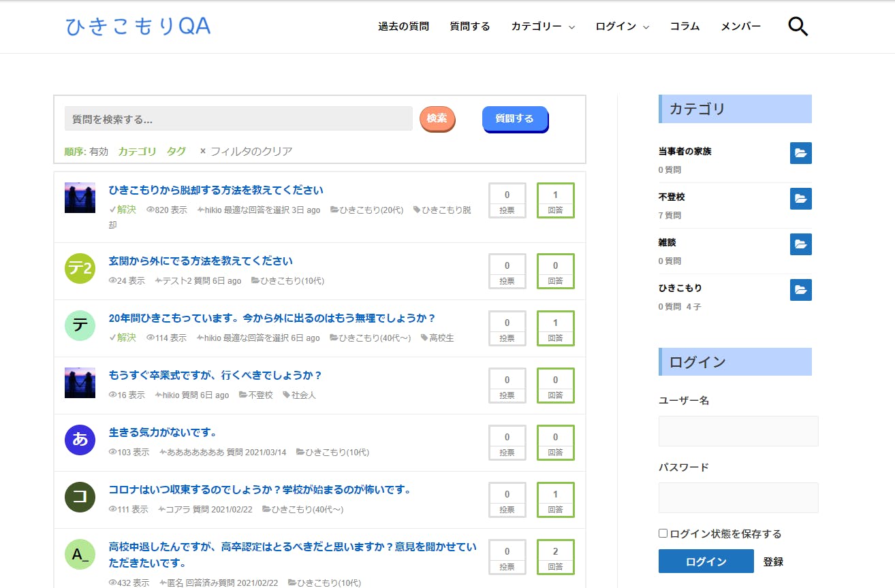The image size is (895, 588).
Task: Click folder icon next to 雑談 category
Action: coord(800,244)
